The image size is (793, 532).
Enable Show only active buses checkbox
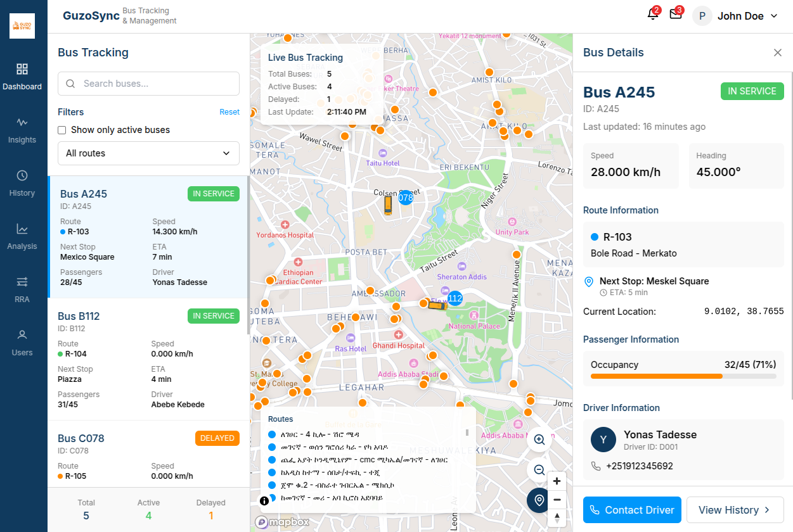click(x=62, y=130)
